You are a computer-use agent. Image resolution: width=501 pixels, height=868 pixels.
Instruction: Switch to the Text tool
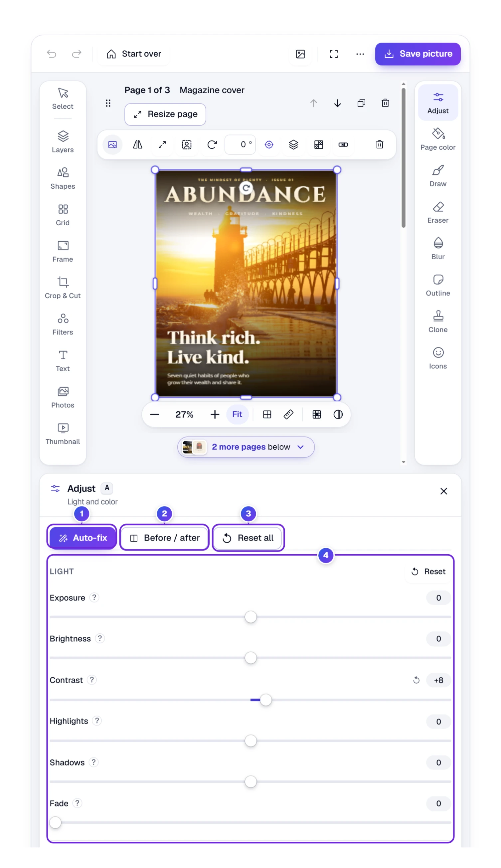coord(63,360)
